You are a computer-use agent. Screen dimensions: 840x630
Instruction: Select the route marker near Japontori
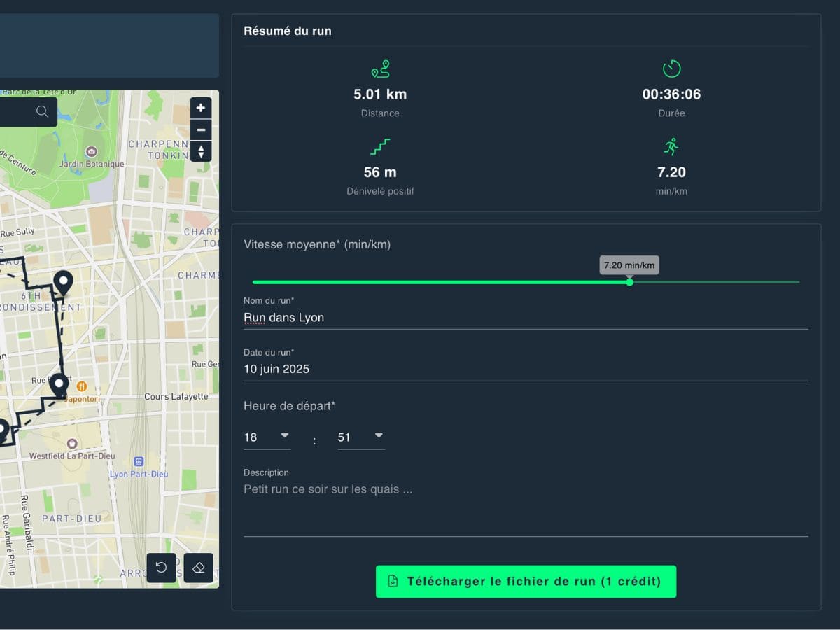point(59,386)
